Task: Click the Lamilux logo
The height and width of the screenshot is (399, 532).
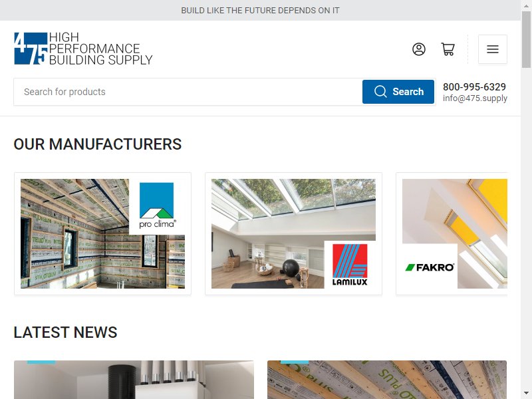Action: pyautogui.click(x=350, y=265)
